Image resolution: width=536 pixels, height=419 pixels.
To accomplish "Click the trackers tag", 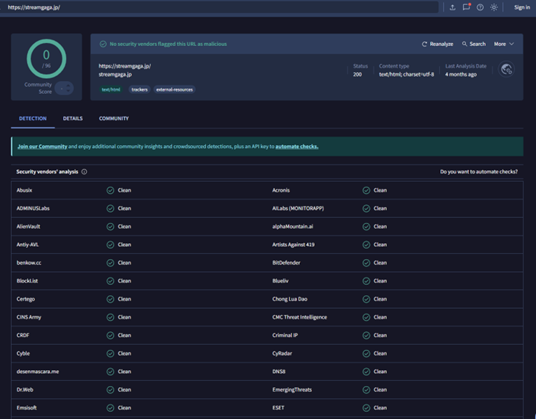I will pos(139,90).
